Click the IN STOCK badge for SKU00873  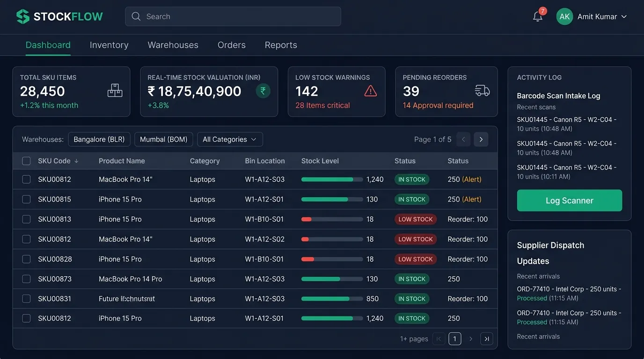412,279
